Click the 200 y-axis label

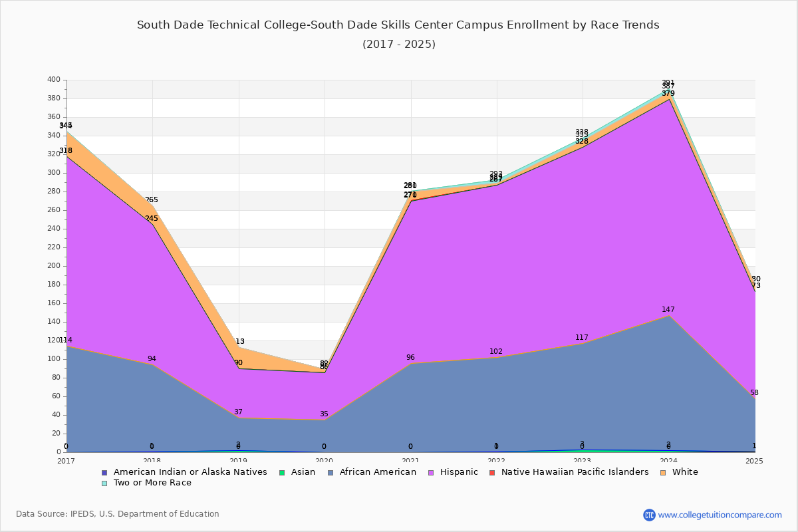click(x=54, y=266)
